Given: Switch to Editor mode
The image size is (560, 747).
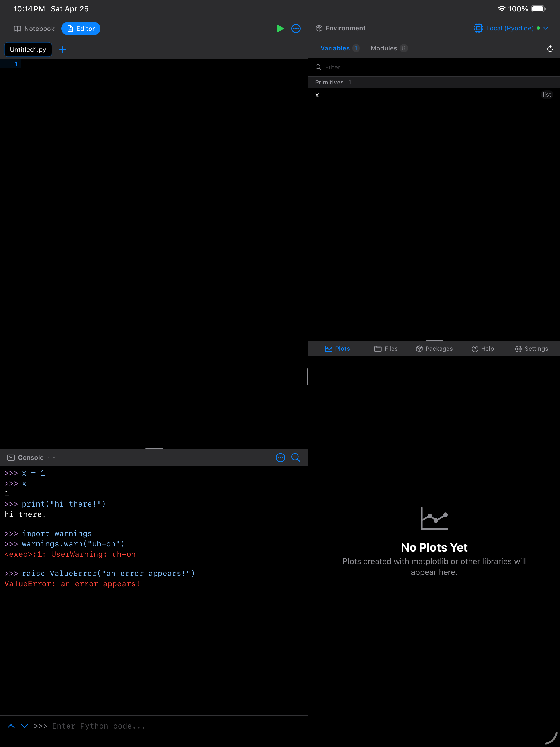Looking at the screenshot, I should coord(81,29).
